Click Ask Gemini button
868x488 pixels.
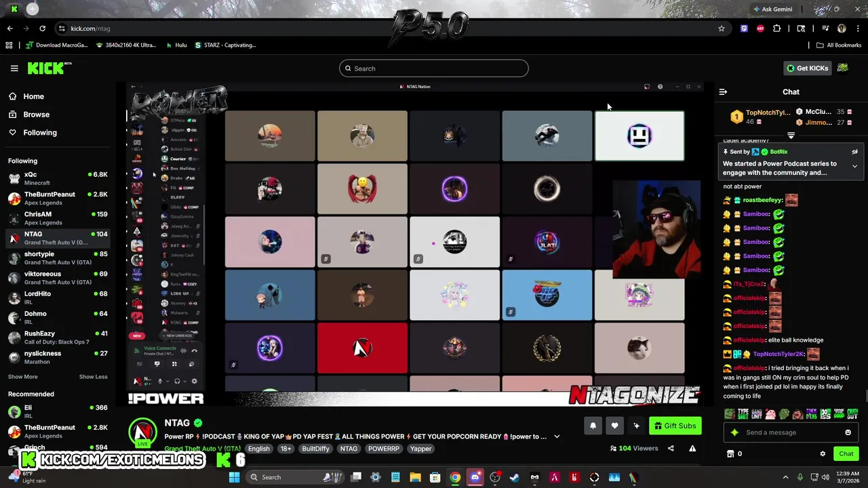pyautogui.click(x=772, y=9)
